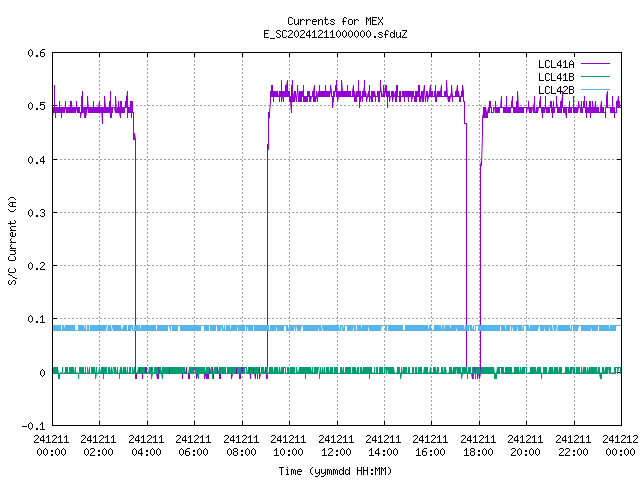
Task: Click the x-axis tick '241211 12:00'
Action: (336, 446)
